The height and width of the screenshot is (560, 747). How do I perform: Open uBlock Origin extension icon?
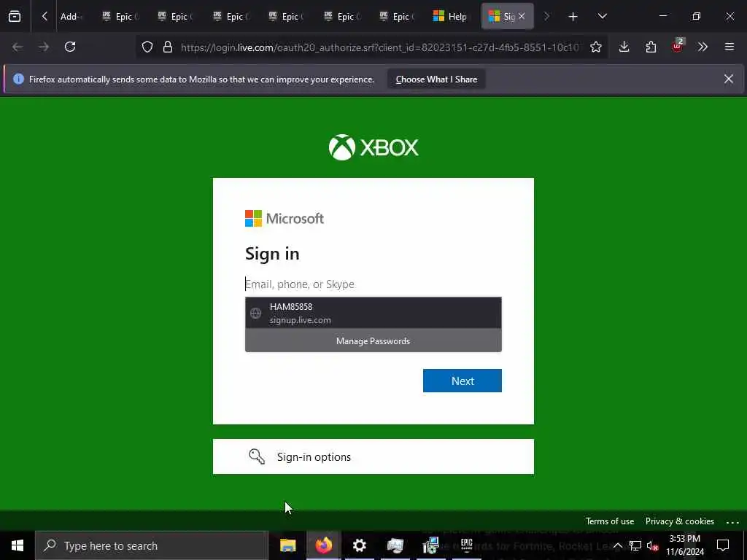point(677,46)
